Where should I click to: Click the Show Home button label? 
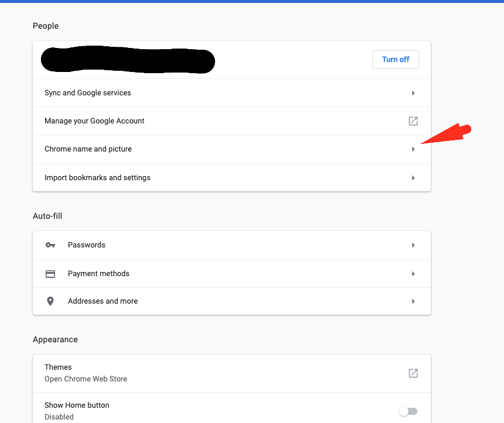pos(77,405)
